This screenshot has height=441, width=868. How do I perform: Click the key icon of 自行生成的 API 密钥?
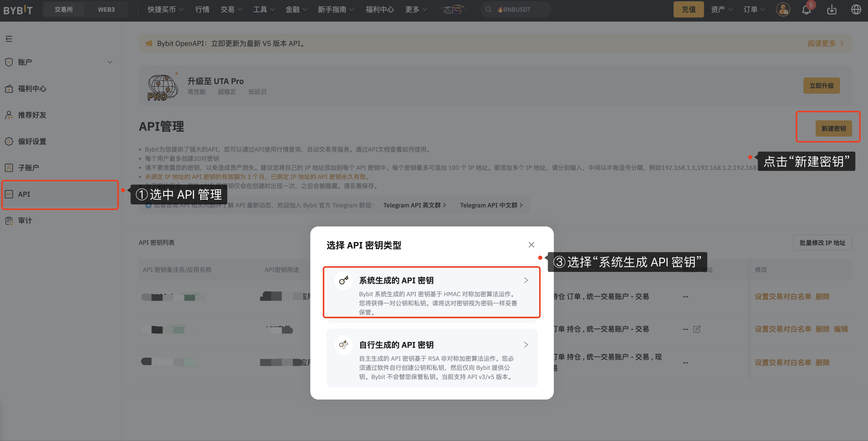(x=344, y=344)
